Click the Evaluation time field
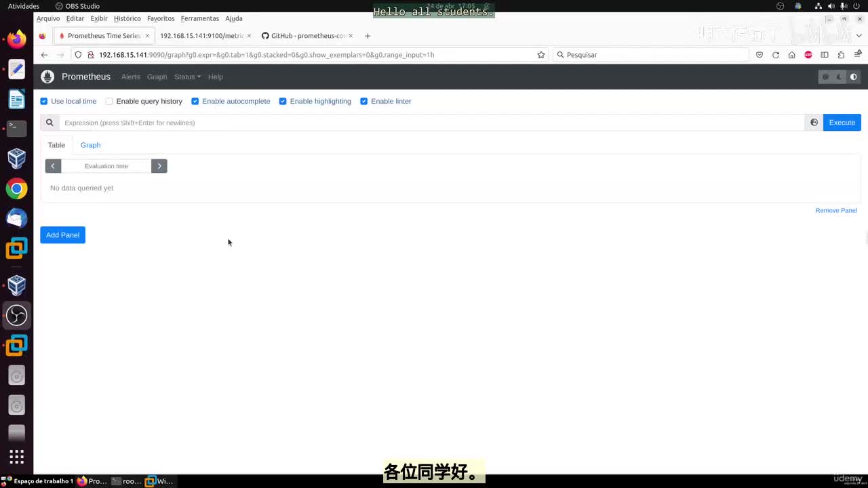The height and width of the screenshot is (488, 868). coord(106,166)
